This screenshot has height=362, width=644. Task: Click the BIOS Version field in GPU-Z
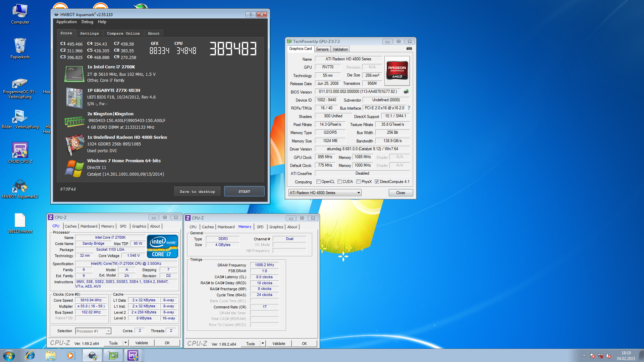tap(358, 92)
